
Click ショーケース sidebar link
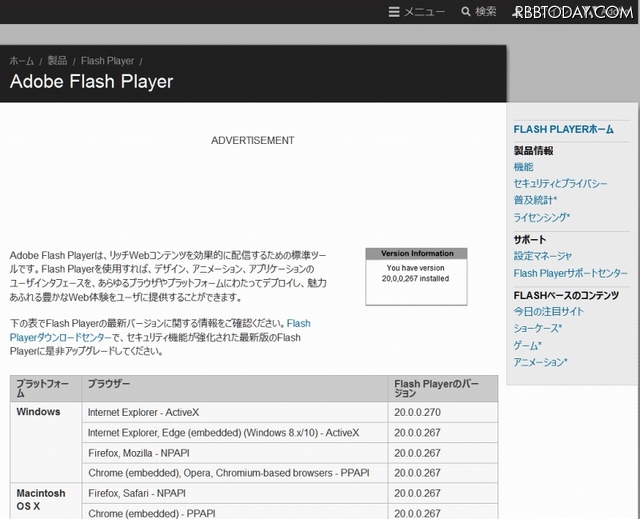pyautogui.click(x=537, y=328)
